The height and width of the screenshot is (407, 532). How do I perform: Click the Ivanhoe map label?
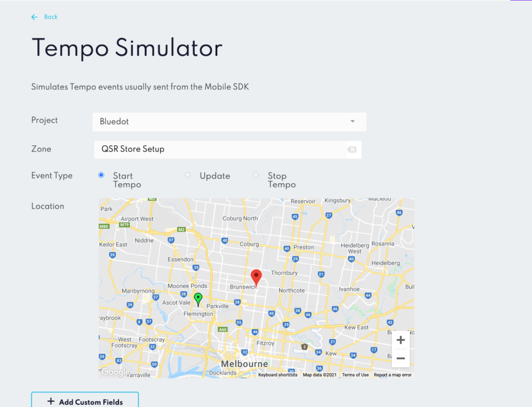pos(349,289)
